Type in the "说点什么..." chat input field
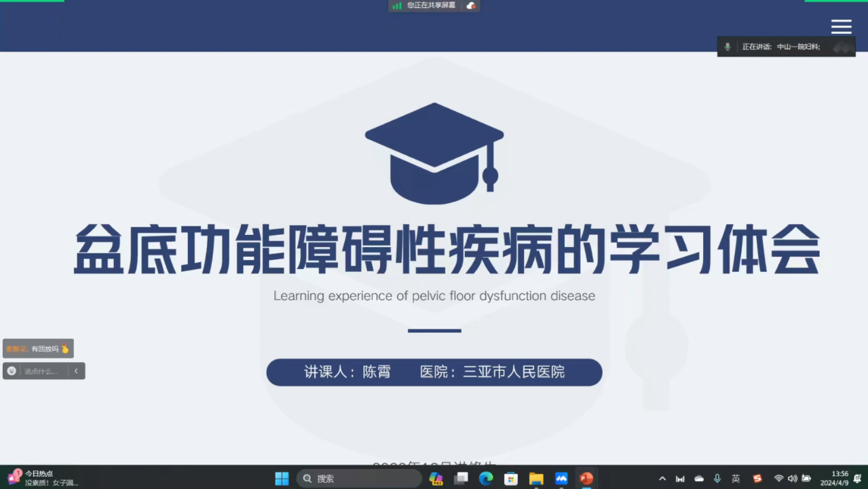The width and height of the screenshot is (868, 489). point(43,371)
